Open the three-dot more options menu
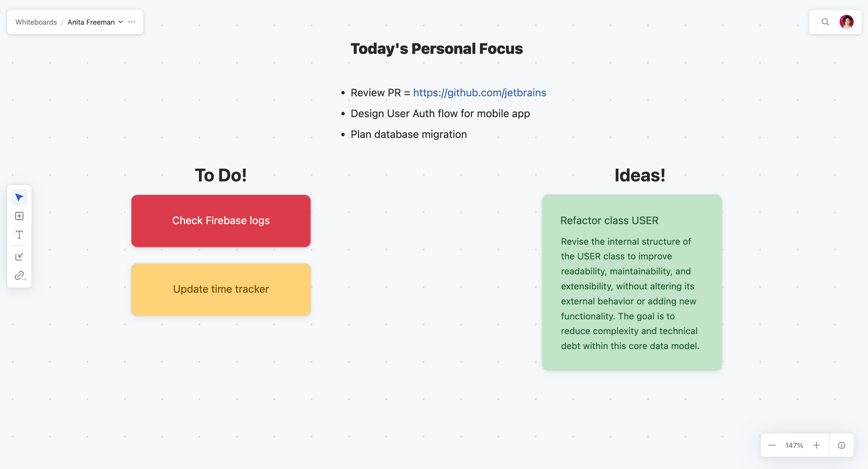868x469 pixels. 132,22
